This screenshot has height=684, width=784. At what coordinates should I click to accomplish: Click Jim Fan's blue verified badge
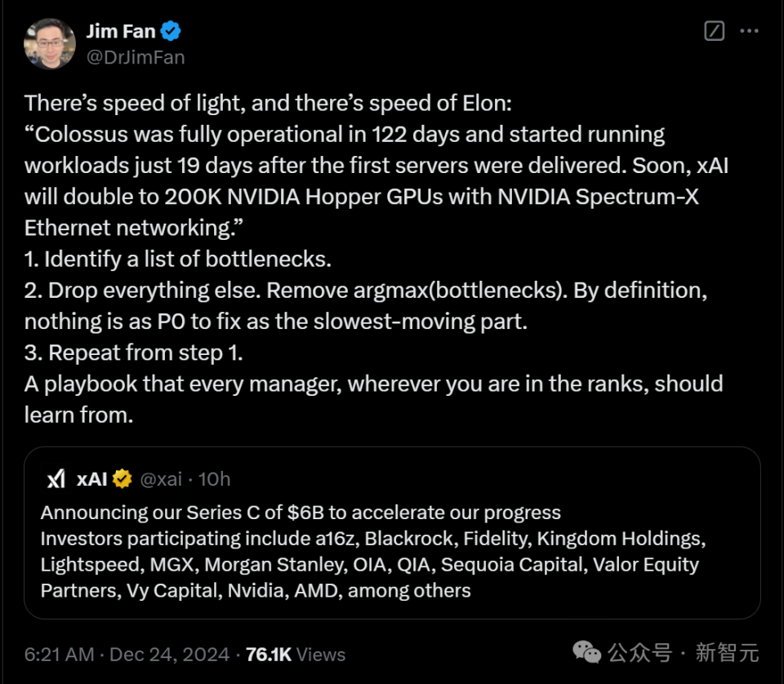point(171,32)
